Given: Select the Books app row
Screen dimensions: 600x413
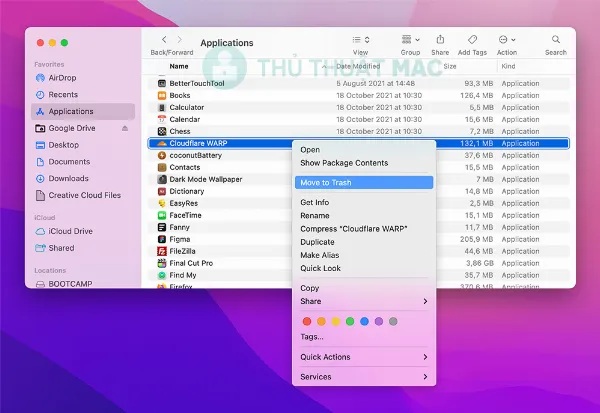Looking at the screenshot, I should click(359, 95).
